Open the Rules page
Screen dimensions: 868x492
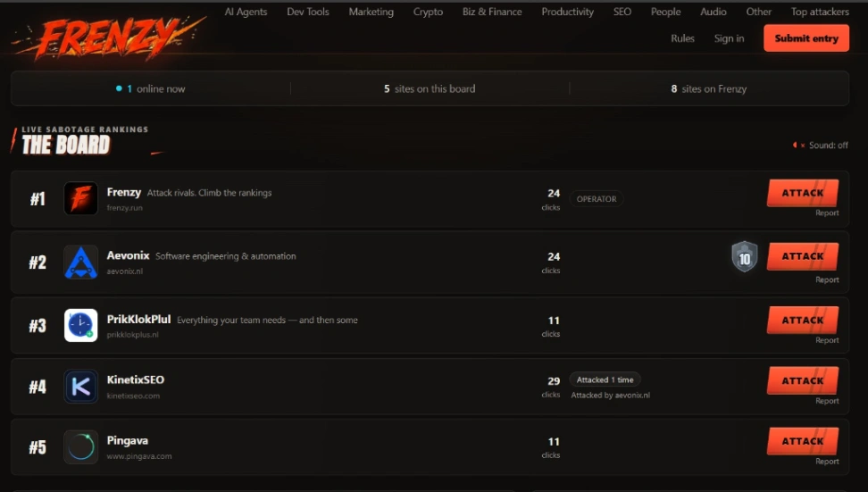pos(682,38)
